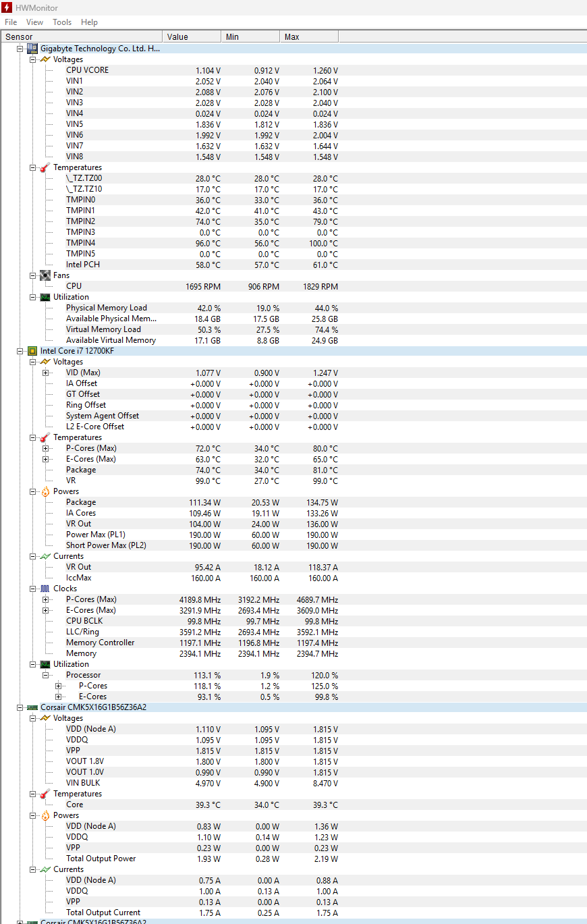The image size is (587, 924).
Task: Click the Sensor column header
Action: coord(81,36)
